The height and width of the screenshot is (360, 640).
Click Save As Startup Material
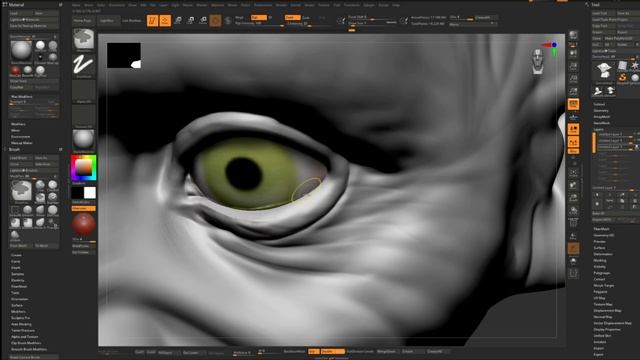click(34, 26)
